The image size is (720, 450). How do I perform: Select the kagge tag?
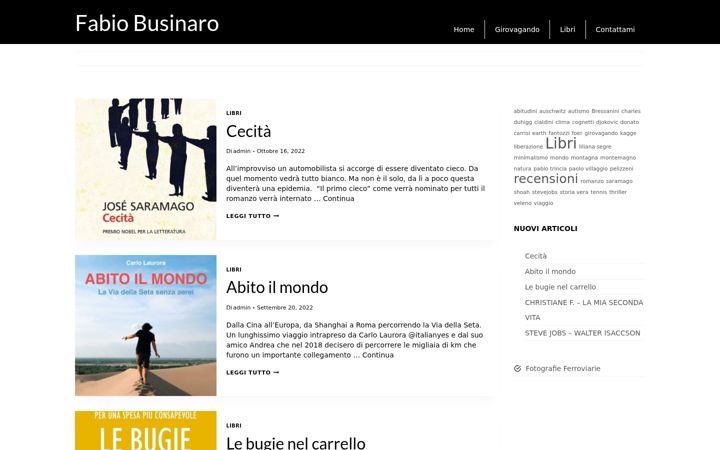628,133
